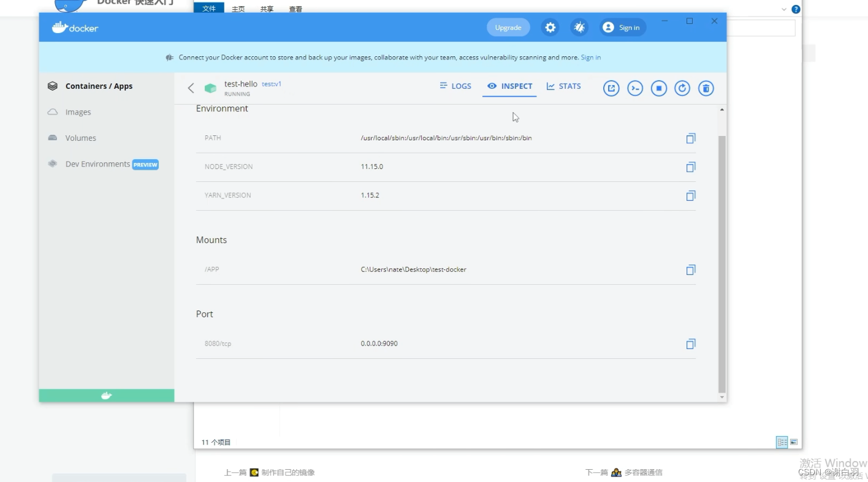Image resolution: width=868 pixels, height=482 pixels.
Task: Open Explorer 共享 ribbon tab
Action: [267, 9]
